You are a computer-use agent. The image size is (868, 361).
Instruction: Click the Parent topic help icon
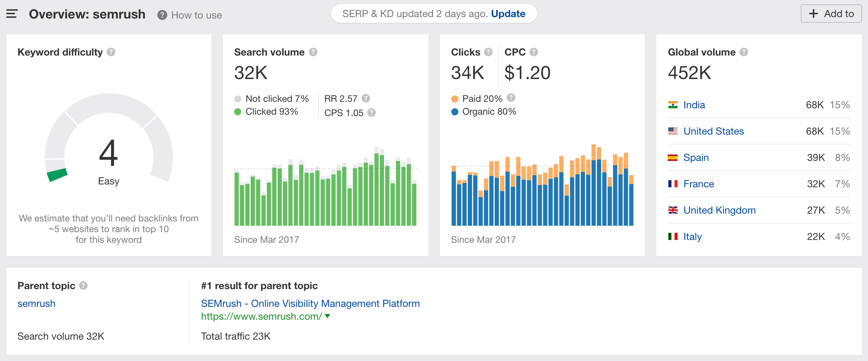(83, 286)
